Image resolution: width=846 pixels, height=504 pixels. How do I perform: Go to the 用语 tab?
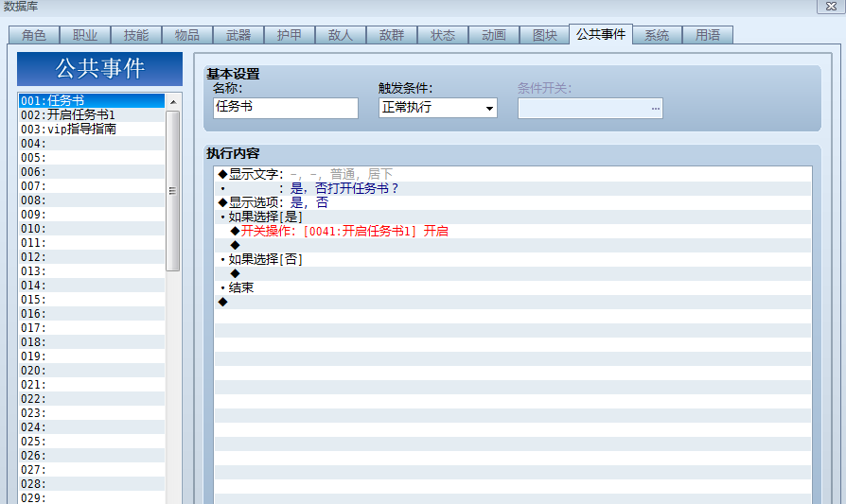[x=707, y=35]
